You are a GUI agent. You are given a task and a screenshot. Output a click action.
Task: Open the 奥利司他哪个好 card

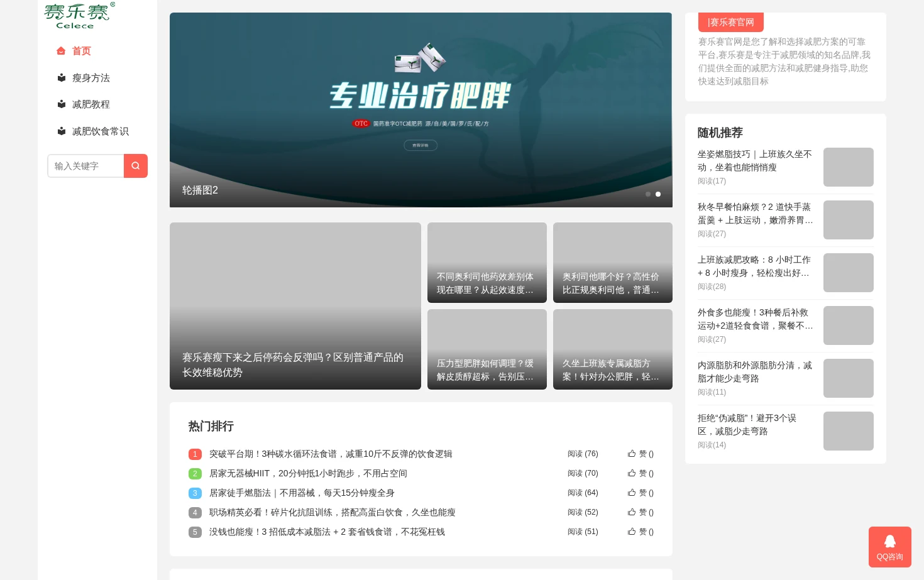(x=613, y=263)
